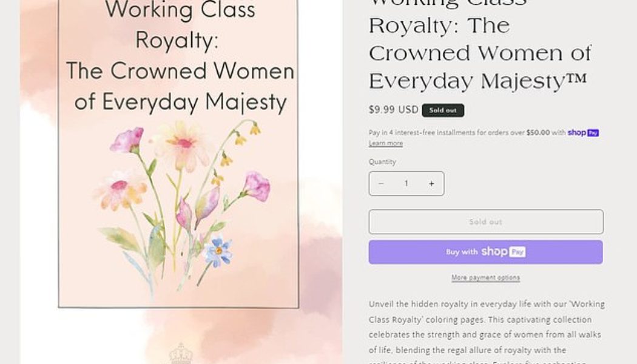Increase quantity with the plus icon
Viewport: 637px width, 364px height.
pyautogui.click(x=431, y=184)
